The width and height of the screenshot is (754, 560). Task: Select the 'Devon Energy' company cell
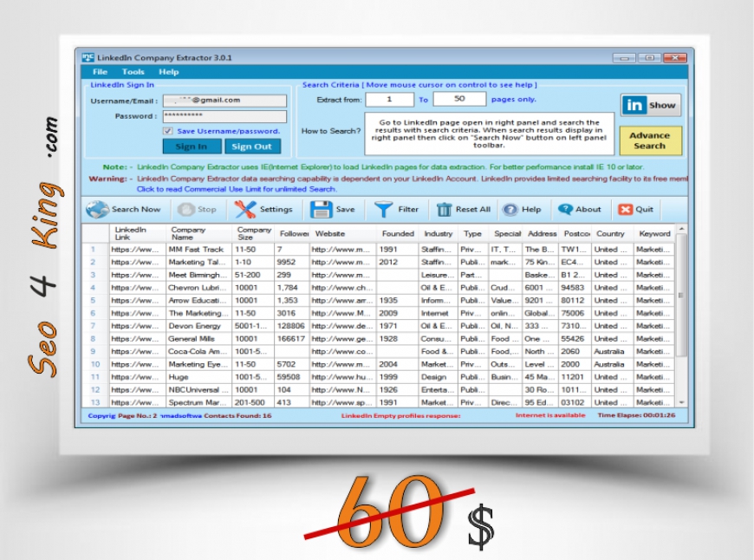pos(198,326)
